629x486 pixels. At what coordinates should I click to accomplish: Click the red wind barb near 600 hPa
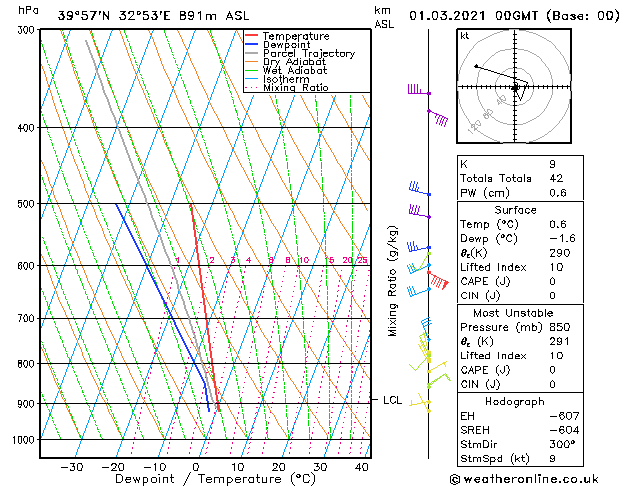click(439, 279)
